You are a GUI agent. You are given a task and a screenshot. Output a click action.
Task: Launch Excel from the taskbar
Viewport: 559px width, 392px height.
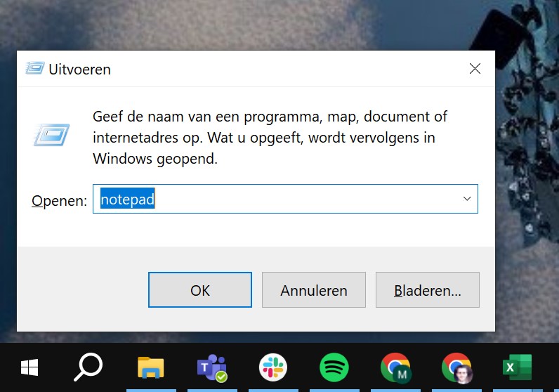(x=517, y=367)
